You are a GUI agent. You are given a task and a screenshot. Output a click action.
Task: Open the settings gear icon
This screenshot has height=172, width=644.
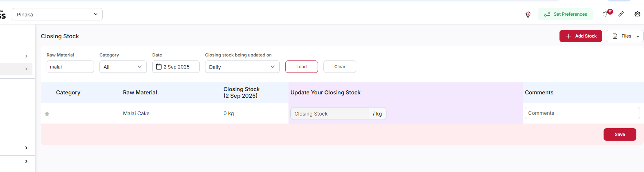coord(637,14)
